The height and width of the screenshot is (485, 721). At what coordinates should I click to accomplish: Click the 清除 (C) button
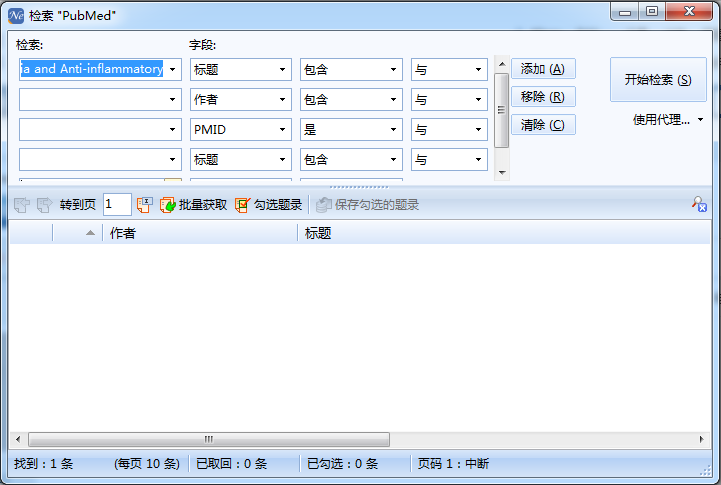543,125
